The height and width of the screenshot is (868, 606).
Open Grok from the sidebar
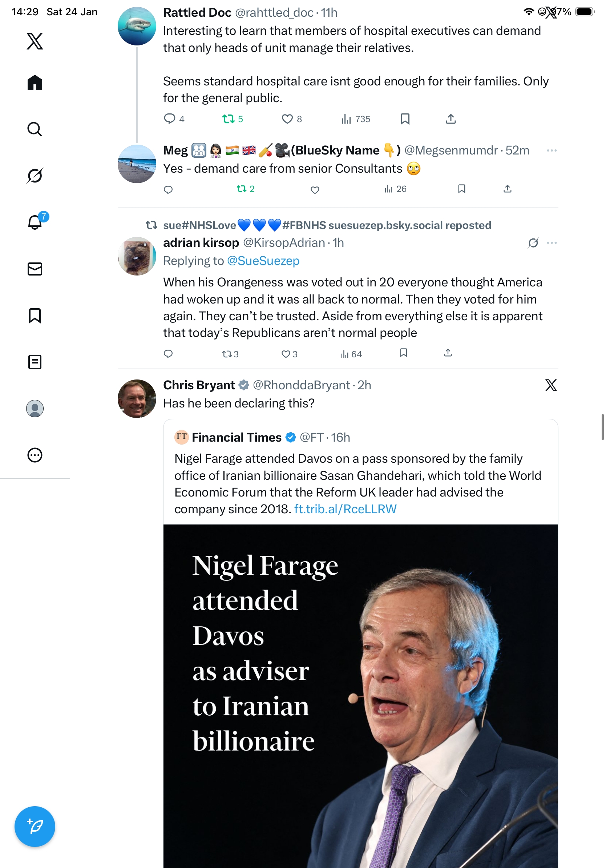click(x=35, y=176)
